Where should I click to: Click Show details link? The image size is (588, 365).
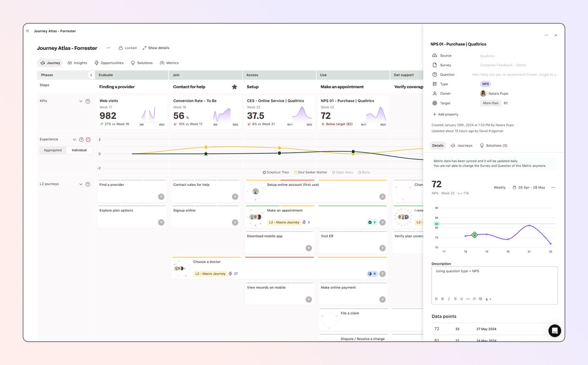[x=156, y=48]
